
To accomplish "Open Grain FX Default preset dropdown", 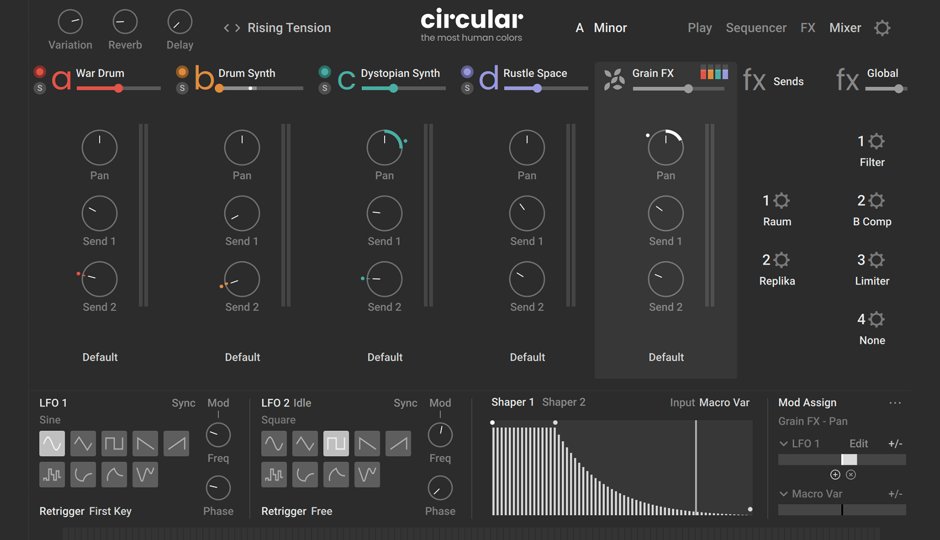I will tap(666, 357).
